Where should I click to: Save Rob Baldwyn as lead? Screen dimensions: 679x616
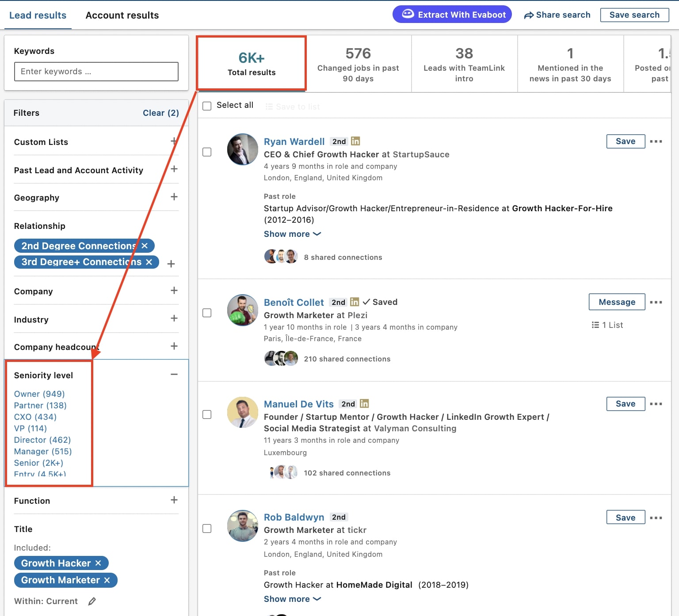[626, 518]
